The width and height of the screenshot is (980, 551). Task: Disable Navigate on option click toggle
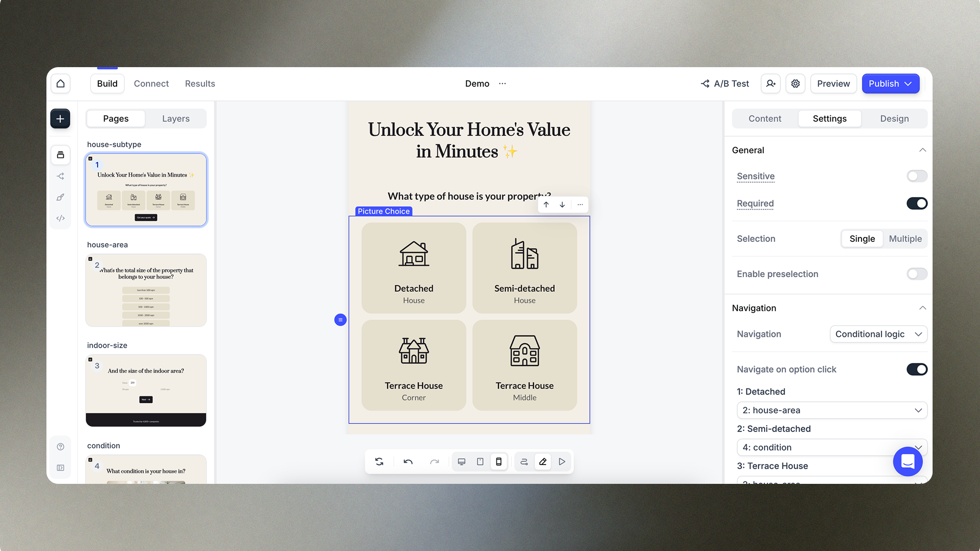coord(917,369)
